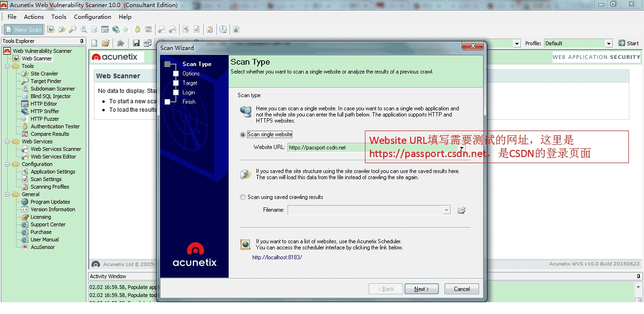Open the Help menu
Screen dimensions: 644x314
coord(125,17)
